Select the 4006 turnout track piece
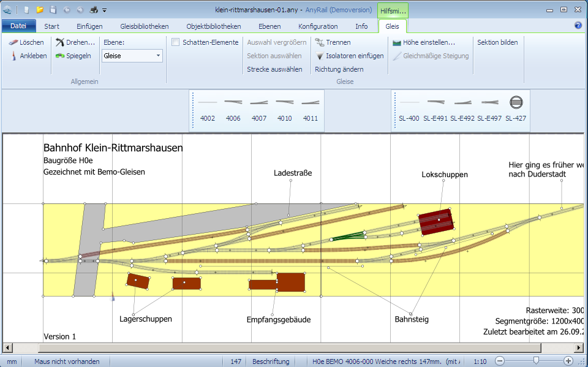The image size is (588, 367). (233, 102)
